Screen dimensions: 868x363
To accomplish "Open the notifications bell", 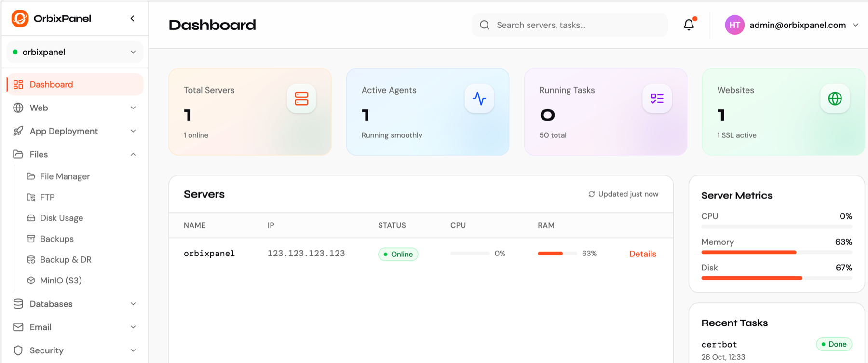I will pyautogui.click(x=689, y=25).
